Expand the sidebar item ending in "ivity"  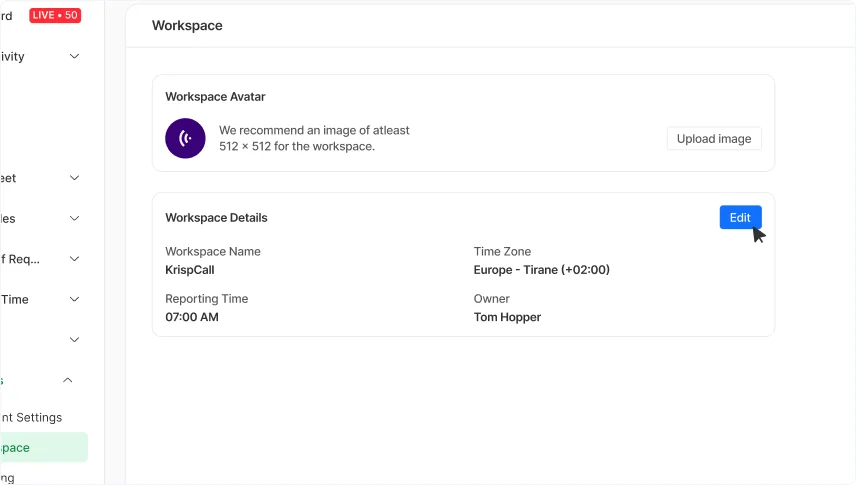coord(74,57)
